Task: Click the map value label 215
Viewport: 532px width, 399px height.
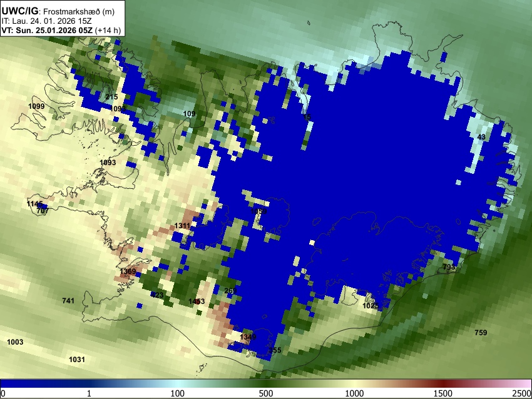Action: click(x=111, y=97)
